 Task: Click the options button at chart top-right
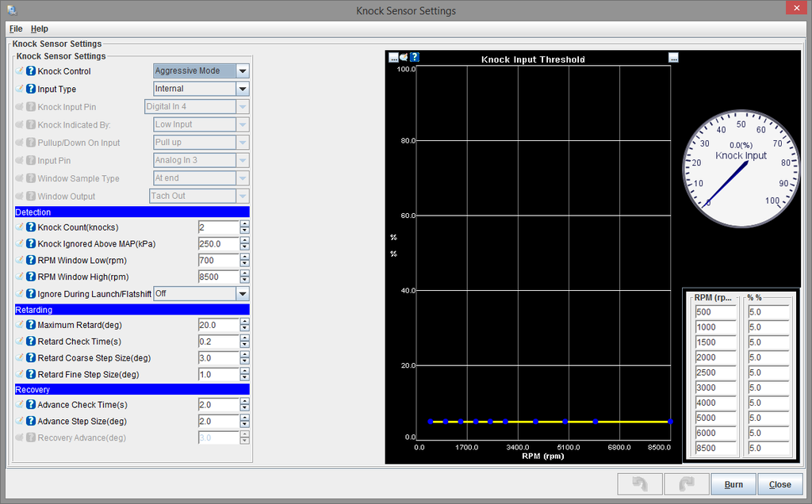coord(673,57)
